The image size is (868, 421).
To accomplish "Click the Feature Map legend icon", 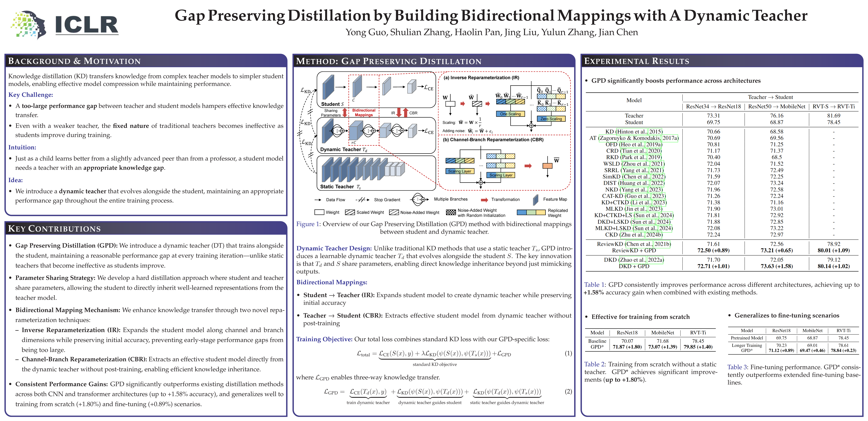I will (x=535, y=200).
